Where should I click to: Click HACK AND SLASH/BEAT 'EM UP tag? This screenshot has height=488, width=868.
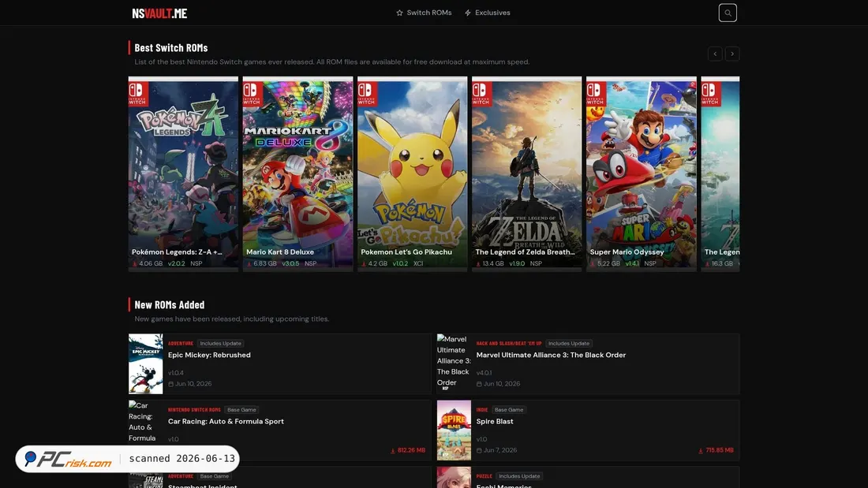coord(509,344)
